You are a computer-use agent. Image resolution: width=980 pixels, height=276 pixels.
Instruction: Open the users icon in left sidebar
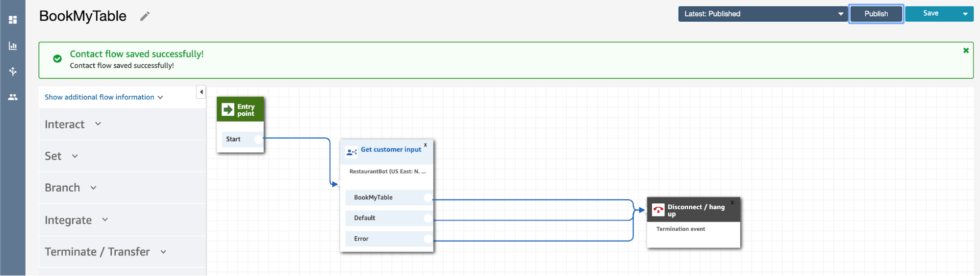pyautogui.click(x=13, y=97)
